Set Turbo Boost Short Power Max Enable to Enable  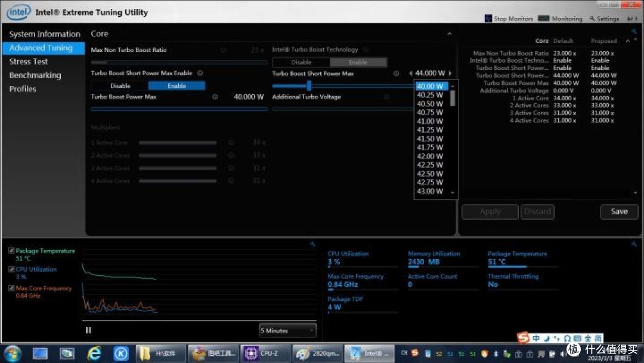(x=177, y=85)
